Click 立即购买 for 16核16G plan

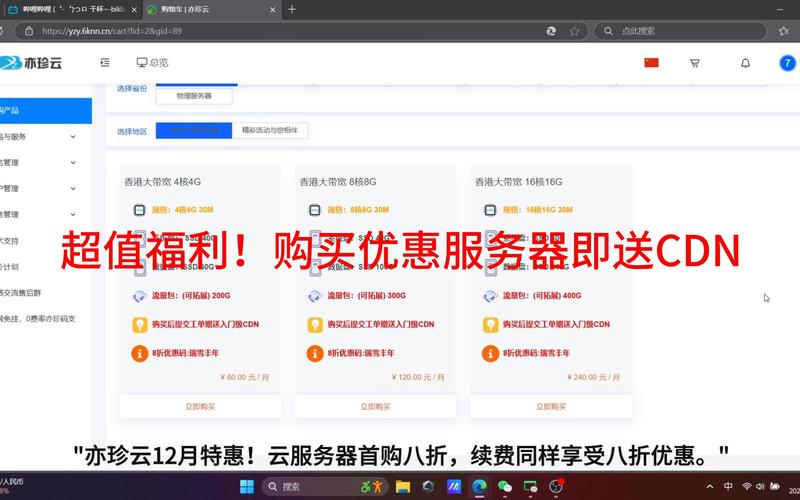click(x=551, y=406)
